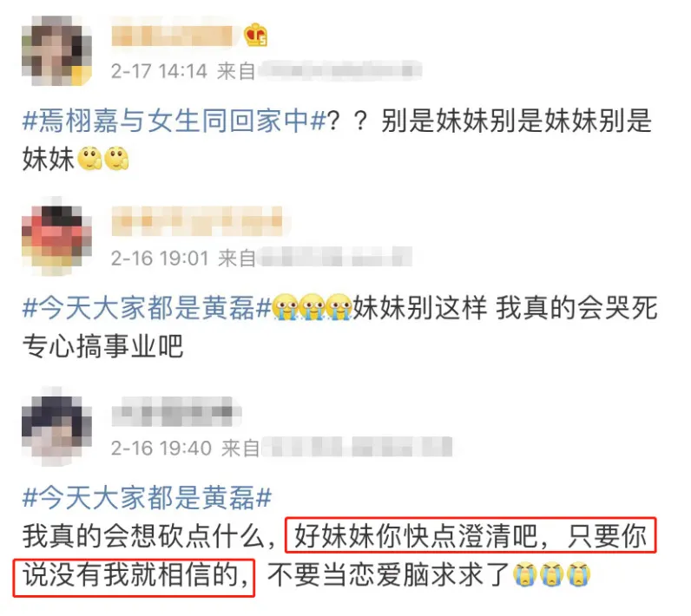The width and height of the screenshot is (691, 616).
Task: Click the 2-17 14:14 timestamp
Action: click(x=159, y=71)
